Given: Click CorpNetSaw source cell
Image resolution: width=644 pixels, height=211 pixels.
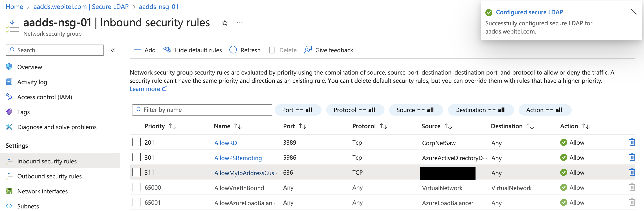Looking at the screenshot, I should 439,143.
